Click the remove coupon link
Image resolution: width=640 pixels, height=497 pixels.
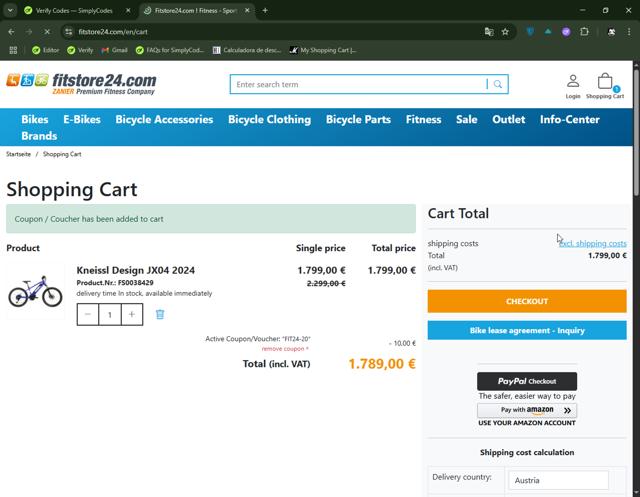click(285, 349)
